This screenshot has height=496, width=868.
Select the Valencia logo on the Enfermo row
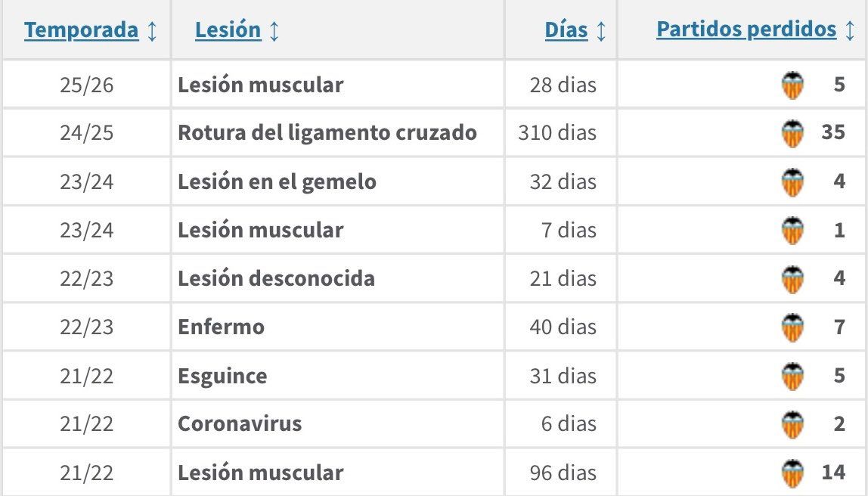click(792, 327)
